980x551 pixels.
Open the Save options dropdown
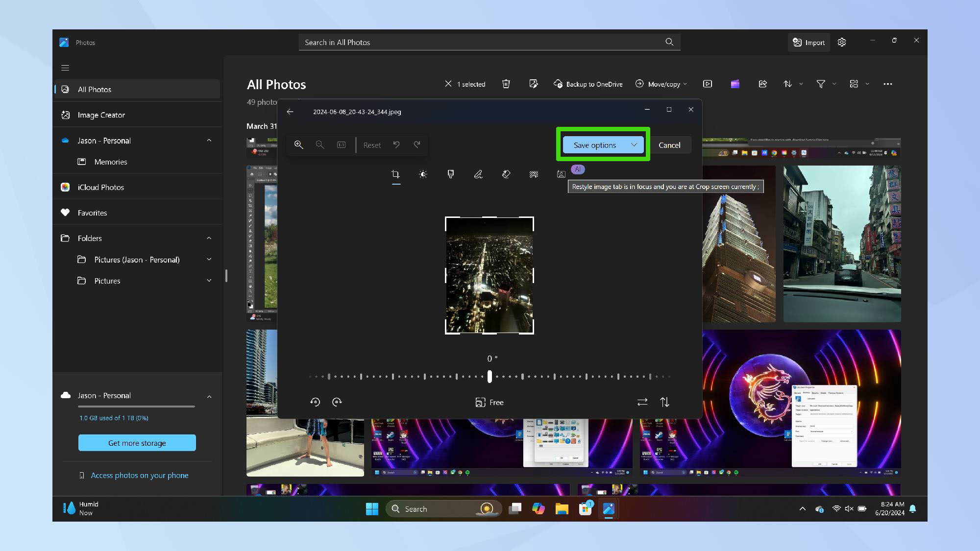tap(634, 145)
